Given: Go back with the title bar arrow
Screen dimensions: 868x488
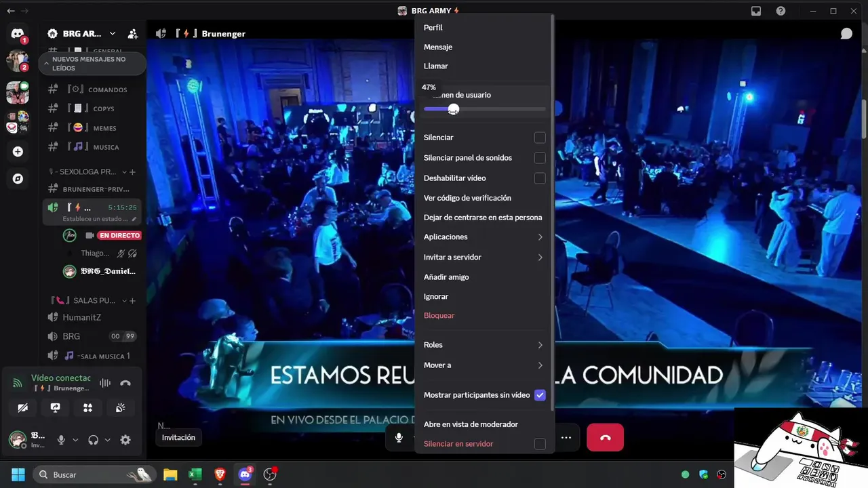Looking at the screenshot, I should tap(10, 11).
